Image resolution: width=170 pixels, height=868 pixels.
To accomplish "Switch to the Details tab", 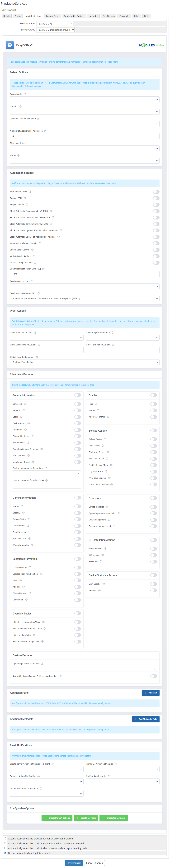I will pyautogui.click(x=7, y=16).
